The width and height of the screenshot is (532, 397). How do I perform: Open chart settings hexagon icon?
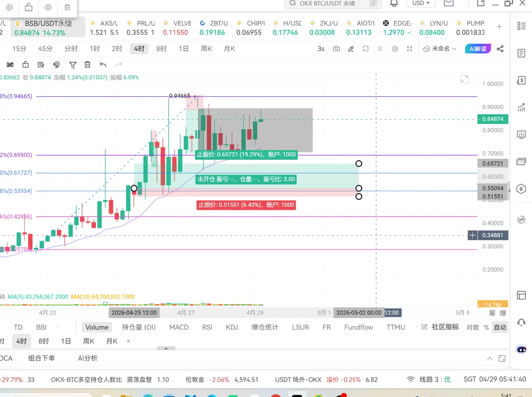(x=395, y=49)
